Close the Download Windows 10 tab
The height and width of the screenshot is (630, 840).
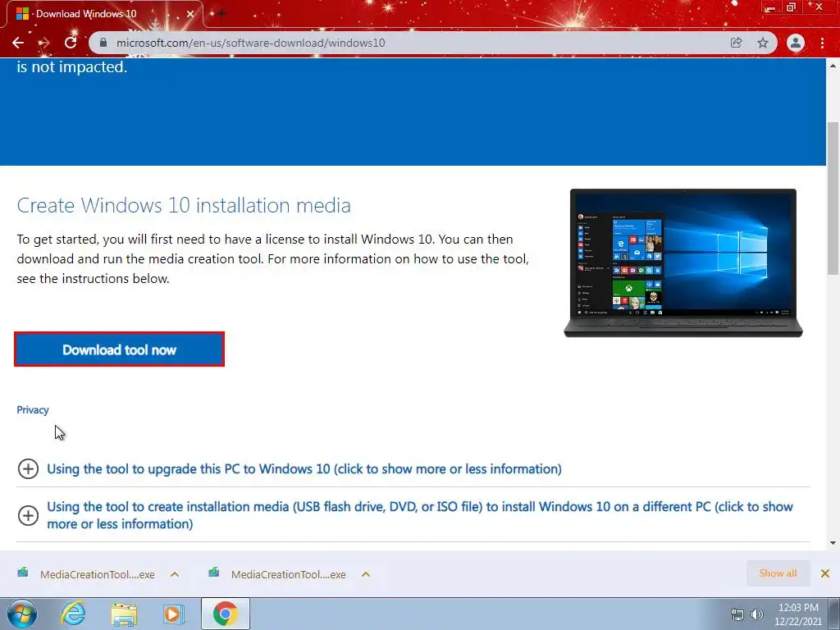tap(190, 14)
